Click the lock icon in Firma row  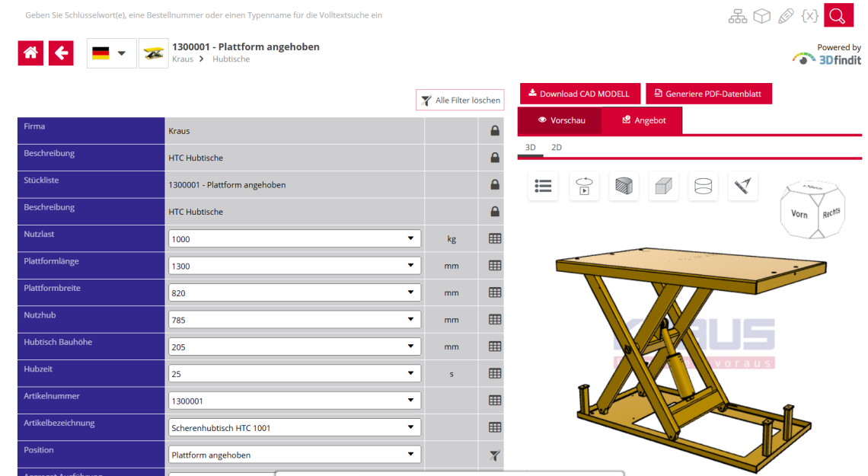coord(495,131)
